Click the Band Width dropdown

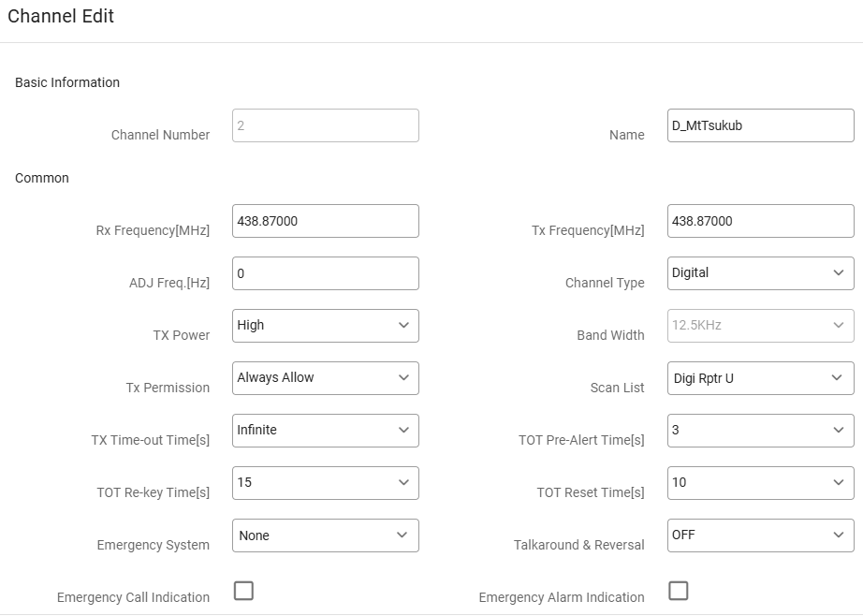point(760,326)
